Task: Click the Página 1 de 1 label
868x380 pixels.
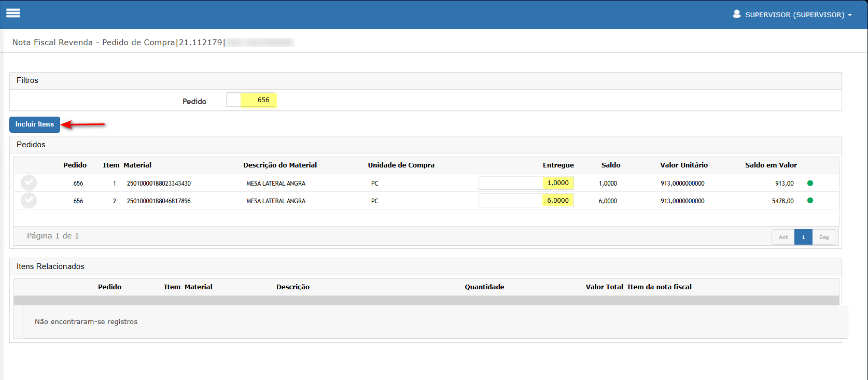Action: 53,236
